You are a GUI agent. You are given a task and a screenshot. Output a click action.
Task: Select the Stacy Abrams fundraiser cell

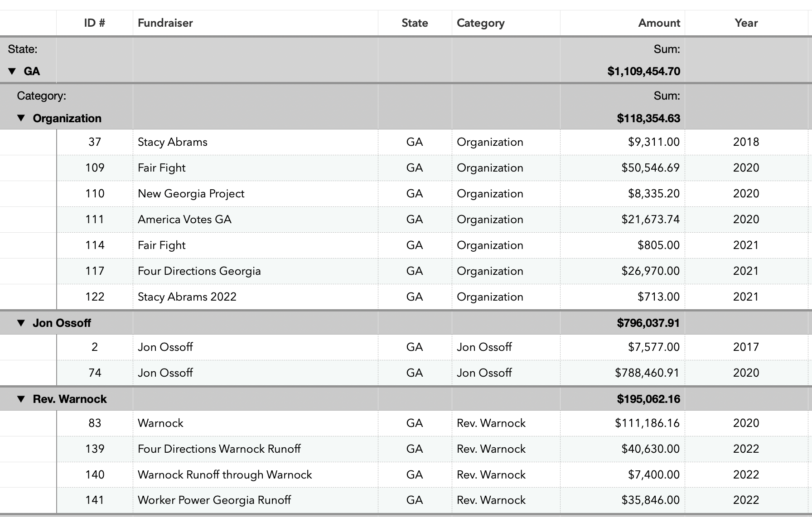[x=256, y=142]
